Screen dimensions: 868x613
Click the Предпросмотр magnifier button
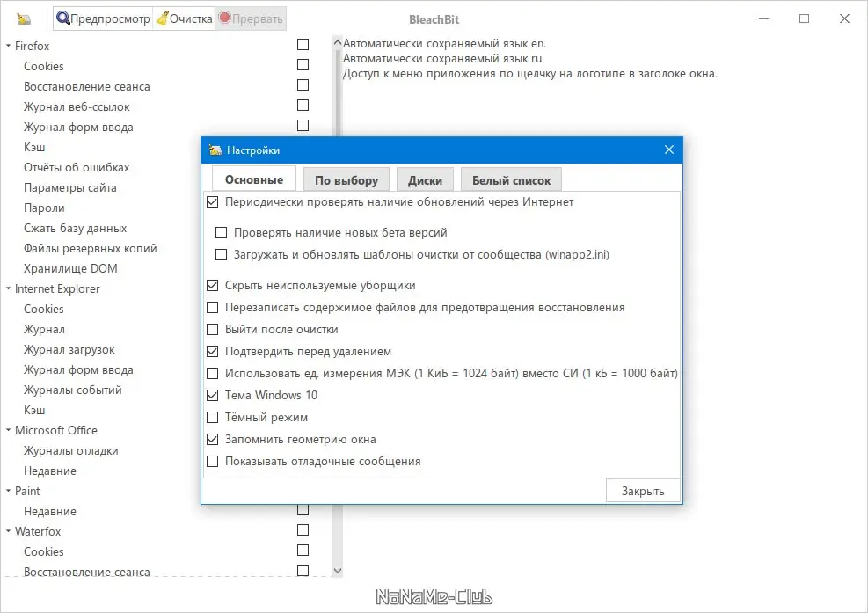pyautogui.click(x=104, y=18)
